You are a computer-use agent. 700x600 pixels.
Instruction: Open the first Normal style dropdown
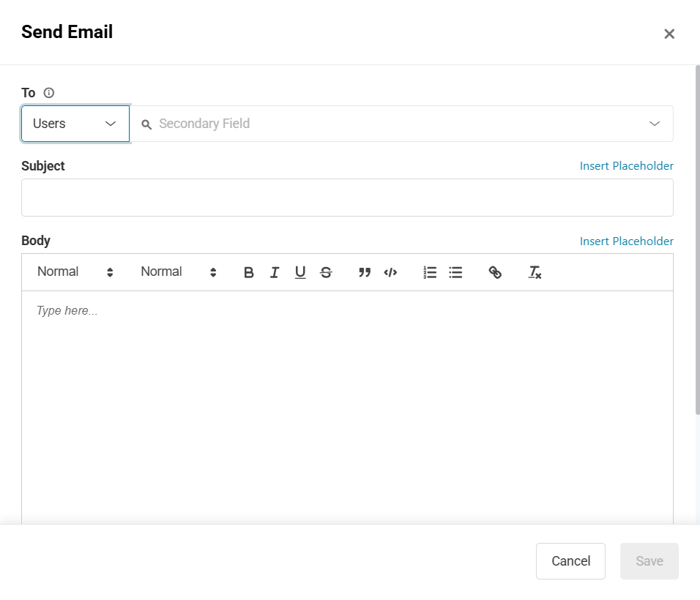point(75,272)
